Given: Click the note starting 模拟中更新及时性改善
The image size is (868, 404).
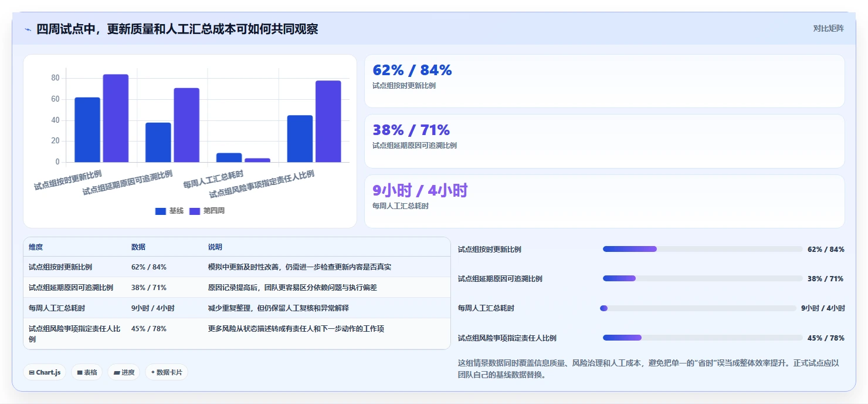Looking at the screenshot, I should tap(300, 267).
